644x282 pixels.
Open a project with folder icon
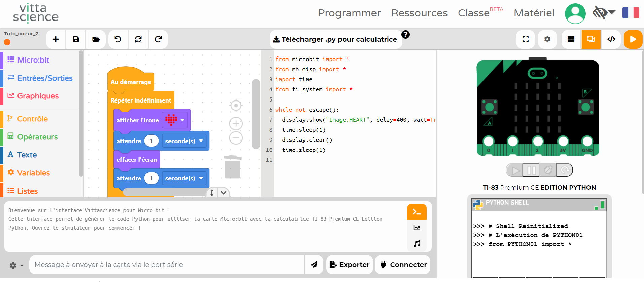click(96, 39)
